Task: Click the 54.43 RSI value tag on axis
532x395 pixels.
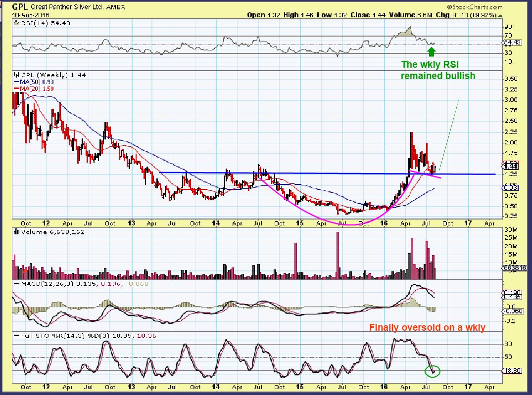Action: (x=511, y=43)
